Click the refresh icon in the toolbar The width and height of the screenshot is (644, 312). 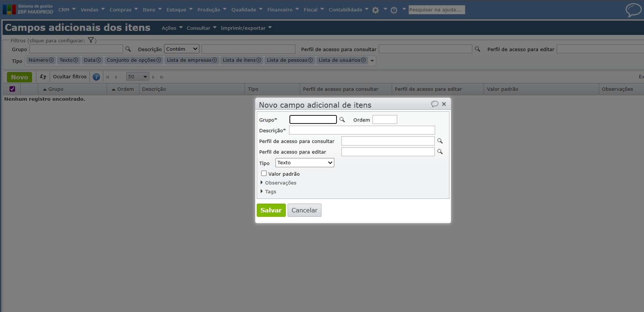43,77
